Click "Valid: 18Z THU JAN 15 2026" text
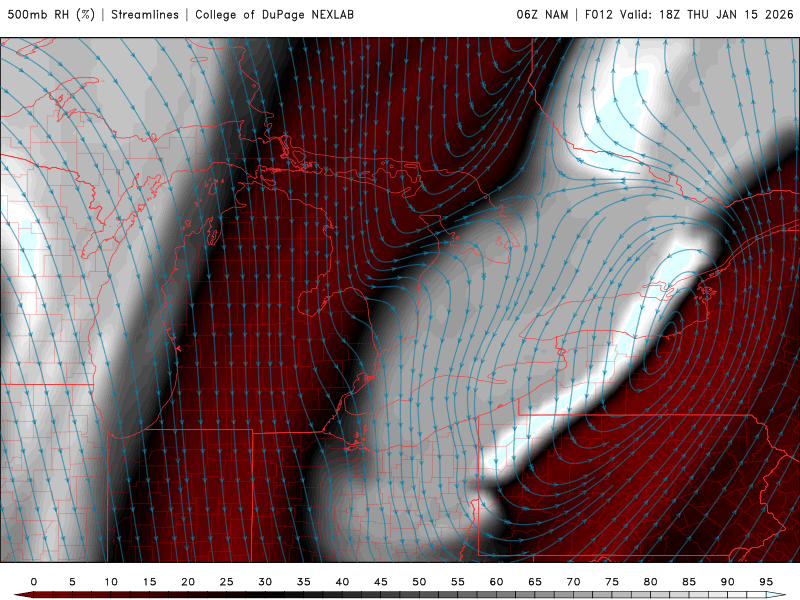Viewport: 800px width, 600px height. [x=707, y=15]
